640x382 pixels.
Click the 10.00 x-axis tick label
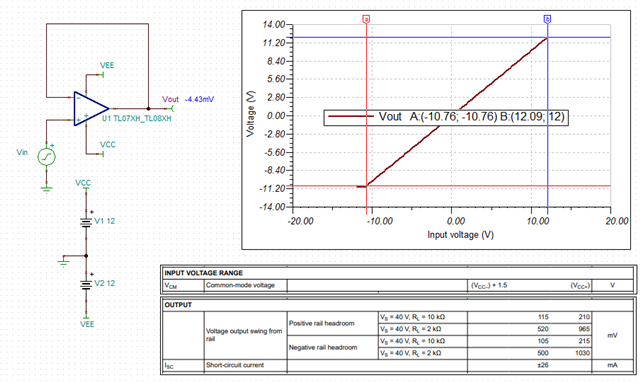[x=538, y=221]
